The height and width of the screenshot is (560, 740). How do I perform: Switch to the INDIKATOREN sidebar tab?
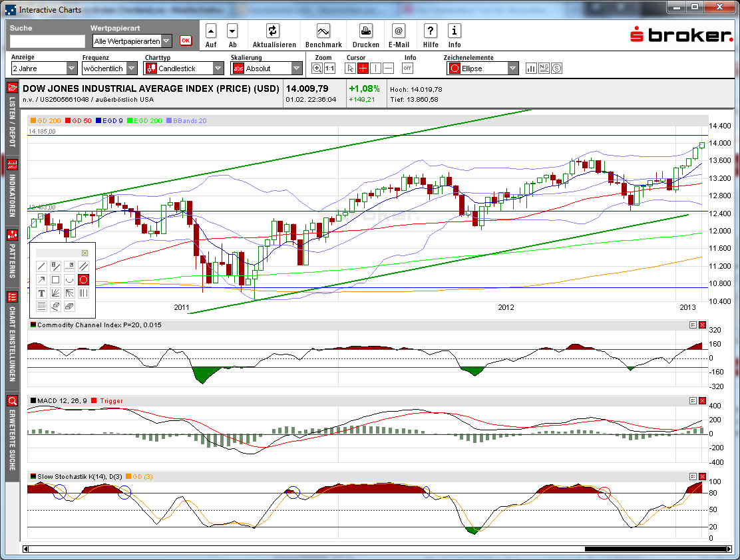click(x=11, y=193)
